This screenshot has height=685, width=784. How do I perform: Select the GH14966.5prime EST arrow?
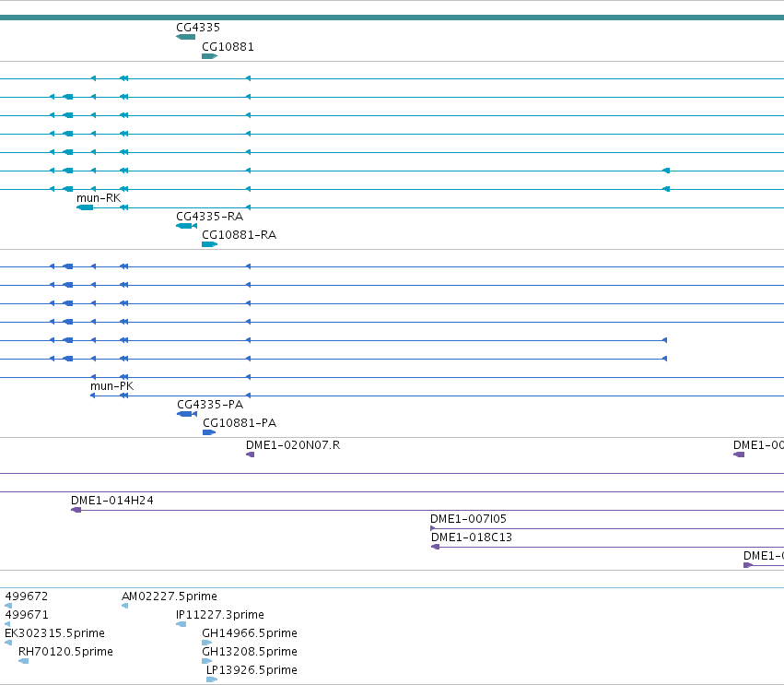tap(207, 643)
